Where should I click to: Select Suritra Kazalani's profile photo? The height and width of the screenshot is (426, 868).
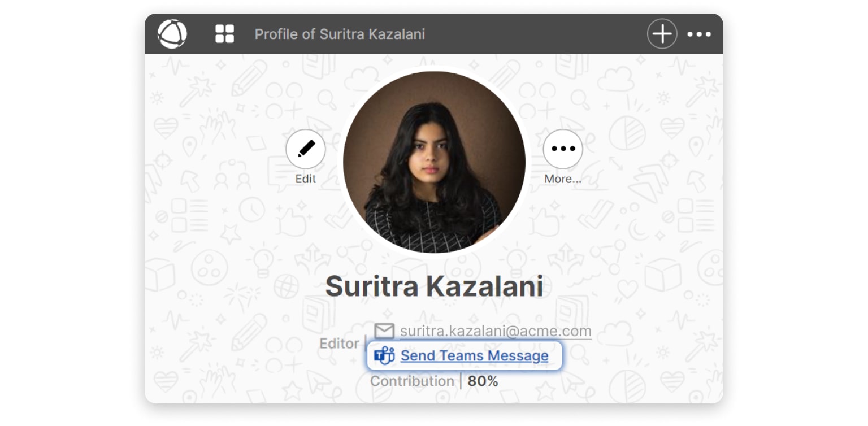click(434, 162)
